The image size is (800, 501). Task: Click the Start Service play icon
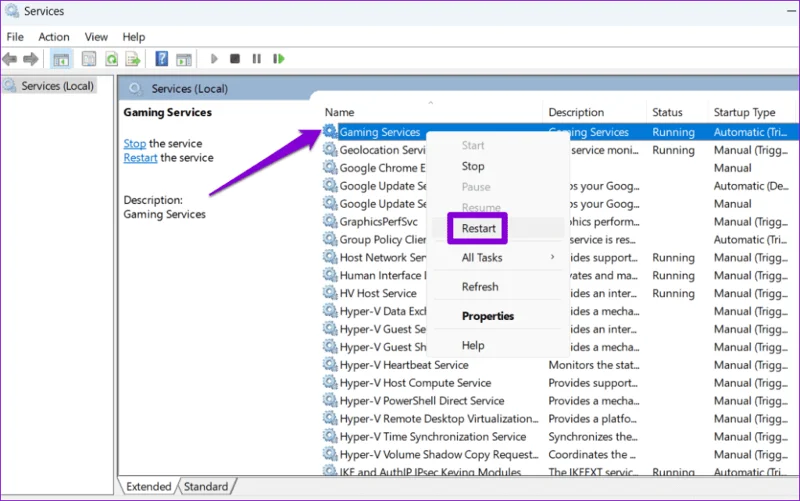point(214,59)
